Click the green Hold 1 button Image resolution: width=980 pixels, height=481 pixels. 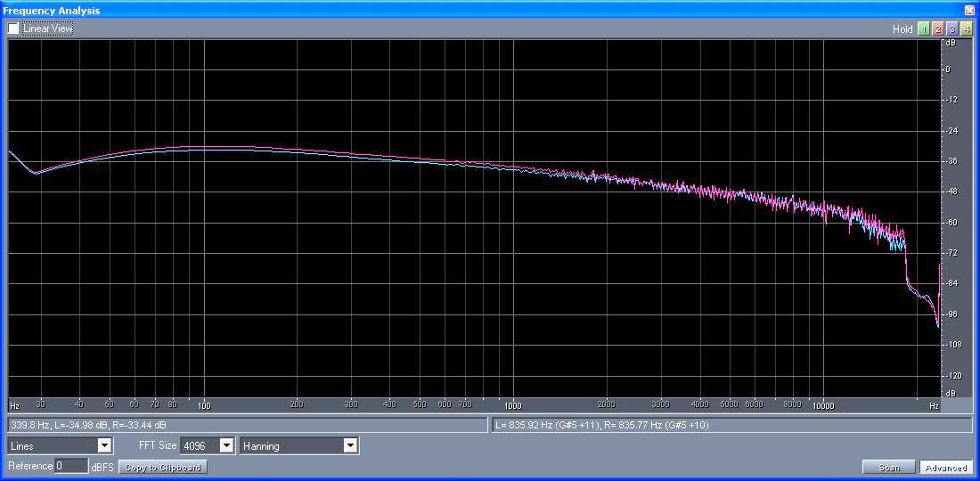click(924, 29)
